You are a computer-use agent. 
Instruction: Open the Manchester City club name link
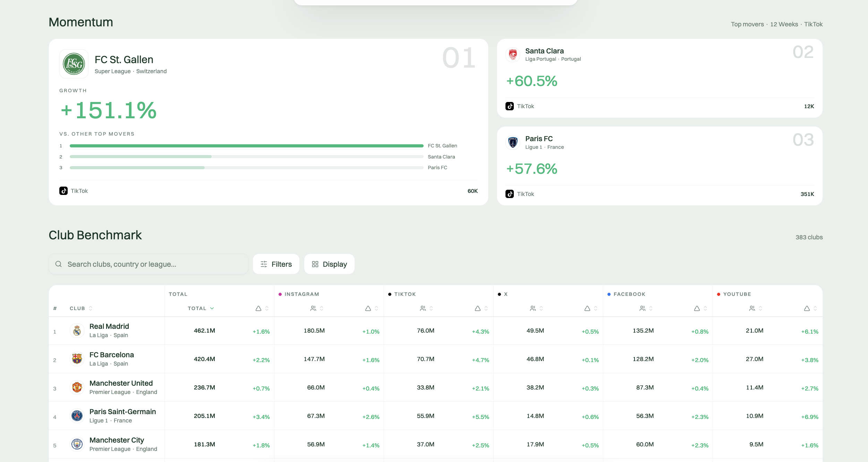click(x=117, y=440)
